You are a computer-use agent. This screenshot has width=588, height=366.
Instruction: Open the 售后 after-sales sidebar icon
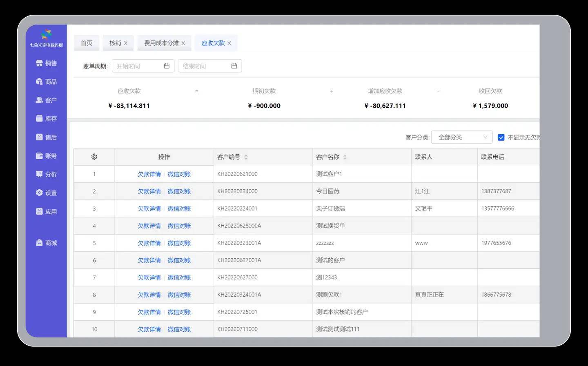39,138
